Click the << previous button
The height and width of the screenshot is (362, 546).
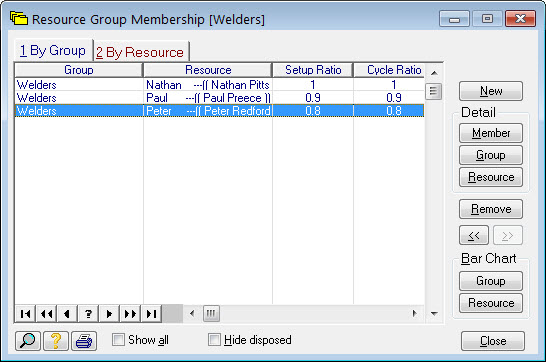click(x=474, y=236)
